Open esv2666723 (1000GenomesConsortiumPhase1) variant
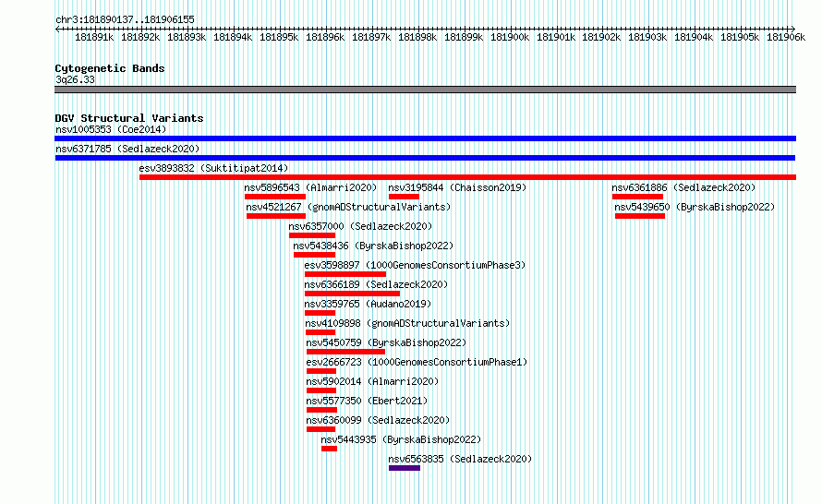This screenshot has width=822, height=504. (417, 362)
